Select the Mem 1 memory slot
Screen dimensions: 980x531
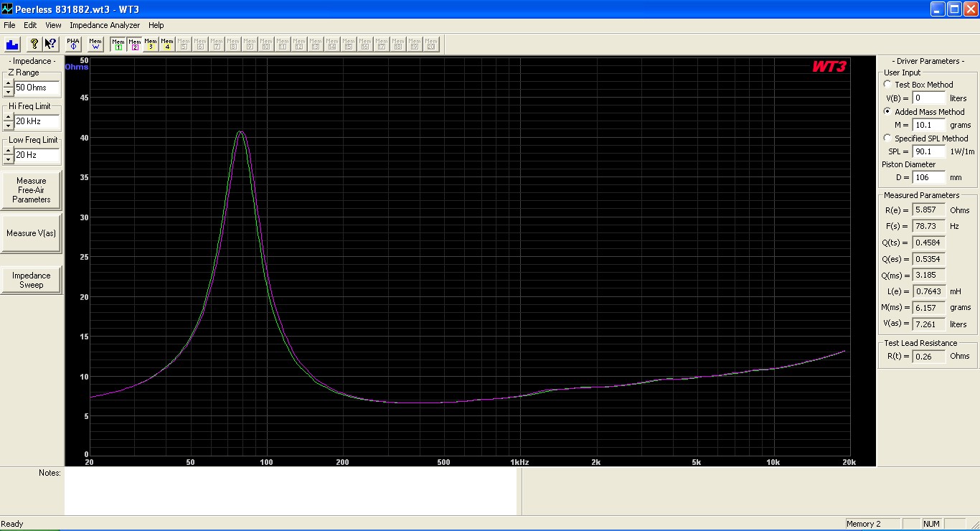pos(118,44)
